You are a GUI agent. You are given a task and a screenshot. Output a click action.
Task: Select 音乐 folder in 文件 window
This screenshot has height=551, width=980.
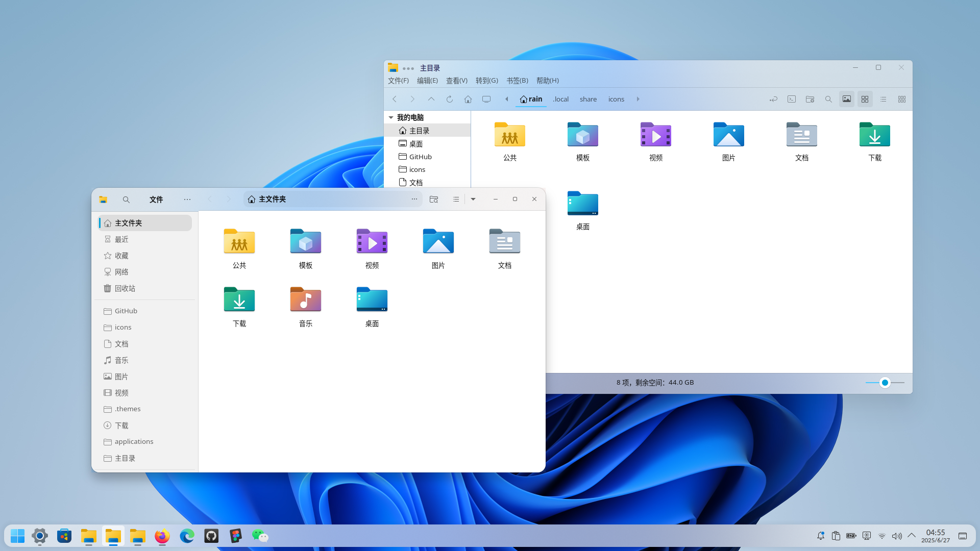[305, 307]
